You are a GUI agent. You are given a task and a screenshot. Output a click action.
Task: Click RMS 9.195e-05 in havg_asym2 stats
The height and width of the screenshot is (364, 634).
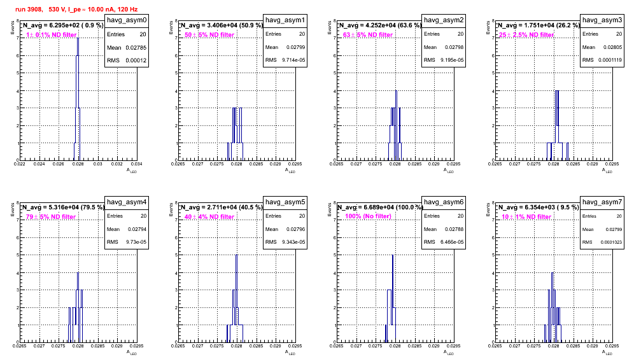coord(444,60)
